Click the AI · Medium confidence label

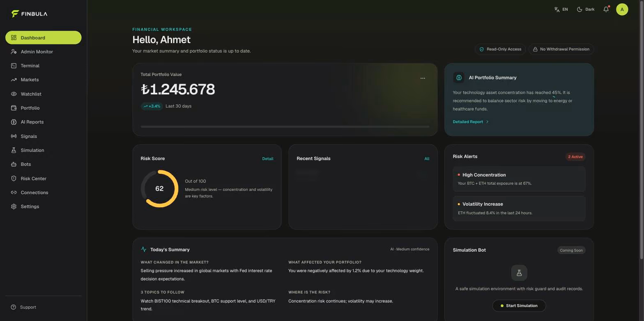tap(409, 249)
